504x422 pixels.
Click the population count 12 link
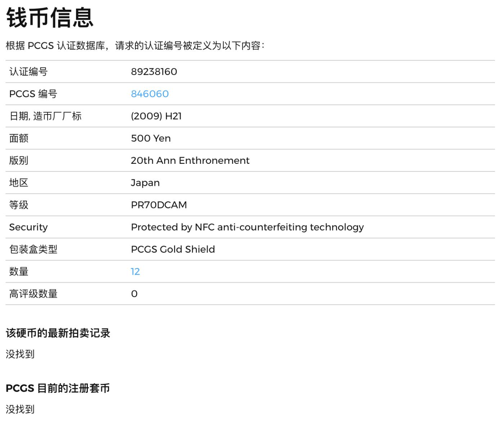(135, 271)
